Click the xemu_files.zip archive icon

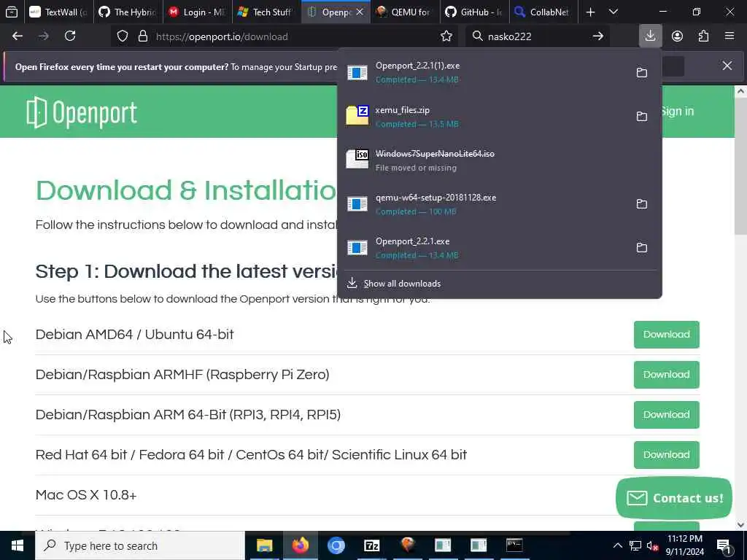pyautogui.click(x=357, y=116)
